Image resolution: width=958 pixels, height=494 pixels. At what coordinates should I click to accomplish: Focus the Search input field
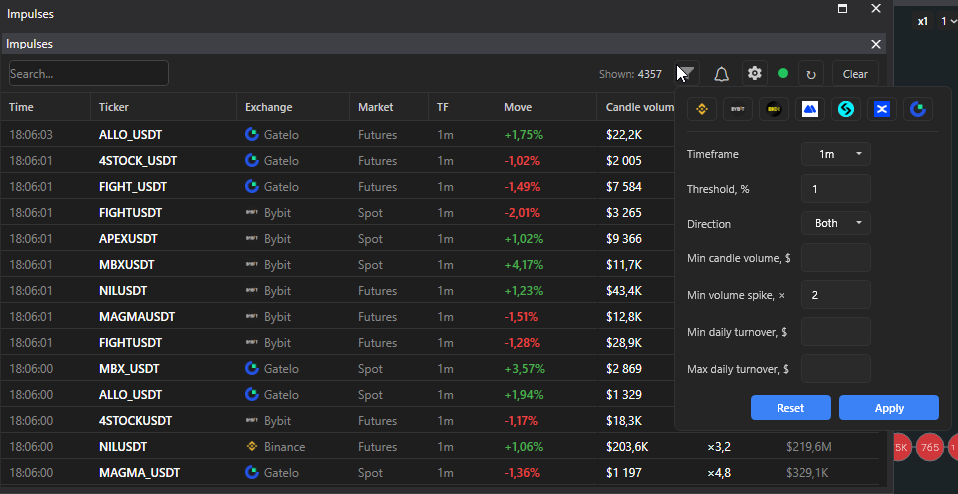click(x=89, y=73)
